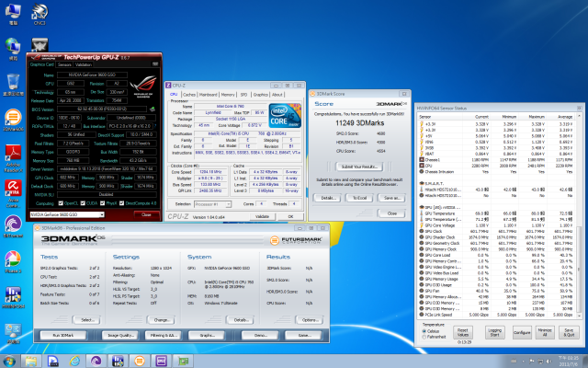Open the Graphics tab in CPU-Z

pos(260,95)
